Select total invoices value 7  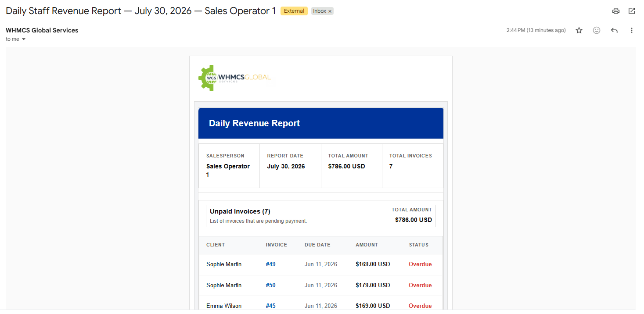[x=391, y=166]
